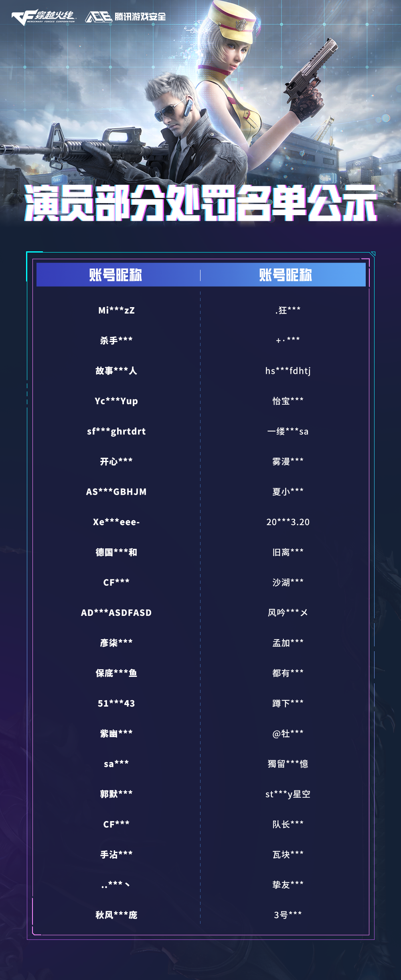Viewport: 401px width, 980px height.
Task: Select the nickname st***y星空
Action: point(288,794)
